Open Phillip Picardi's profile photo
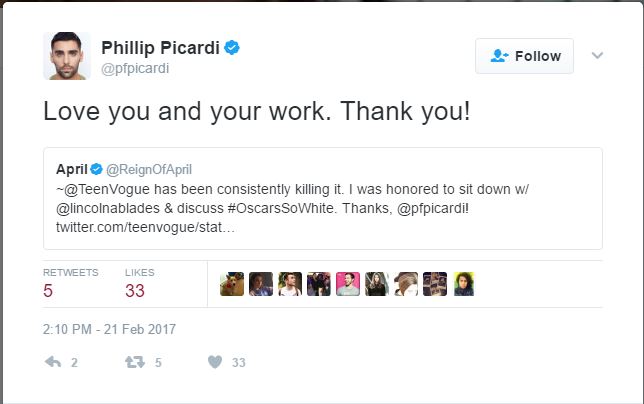This screenshot has height=404, width=644. [67, 55]
